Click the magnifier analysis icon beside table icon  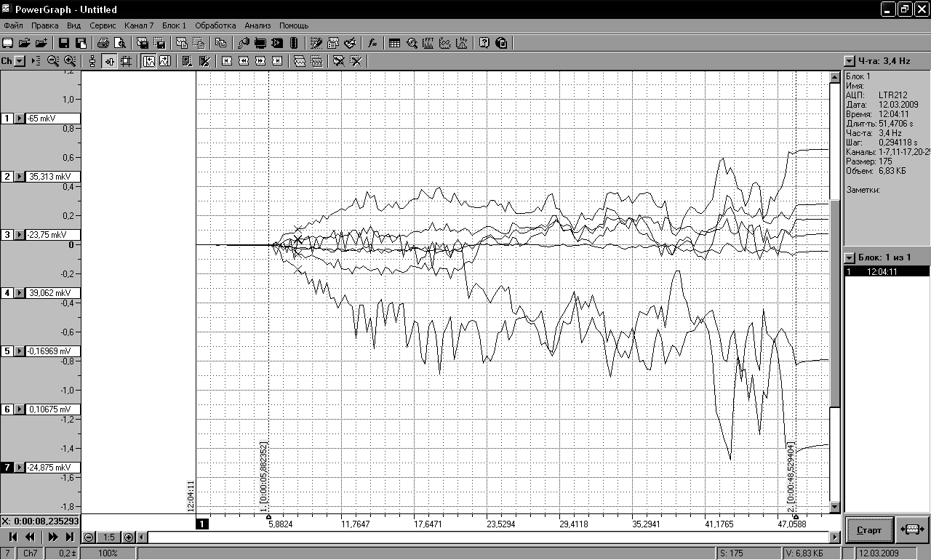pyautogui.click(x=412, y=43)
